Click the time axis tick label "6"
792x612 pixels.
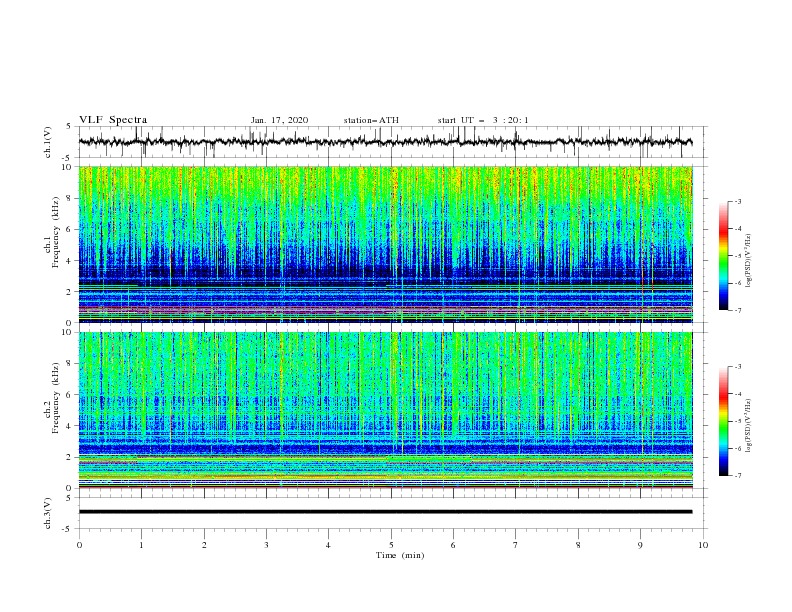453,545
